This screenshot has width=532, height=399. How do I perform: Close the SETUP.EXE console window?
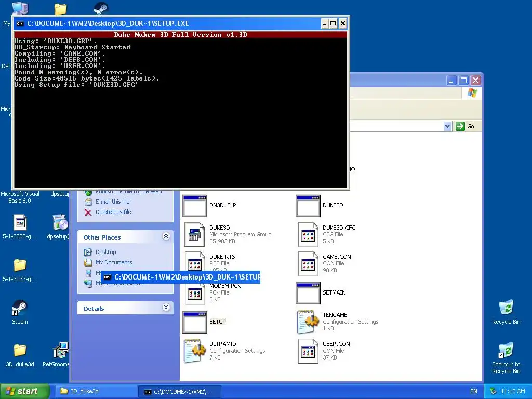coord(343,23)
